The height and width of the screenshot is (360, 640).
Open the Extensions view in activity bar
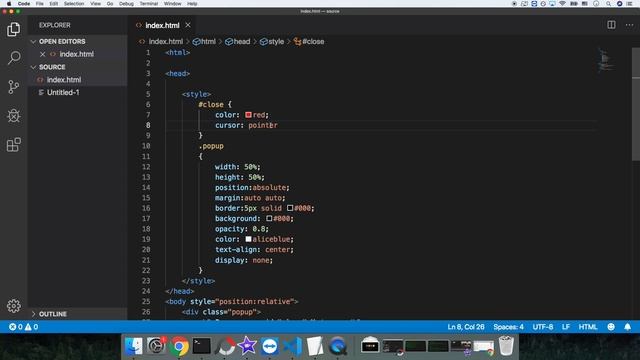[x=13, y=144]
